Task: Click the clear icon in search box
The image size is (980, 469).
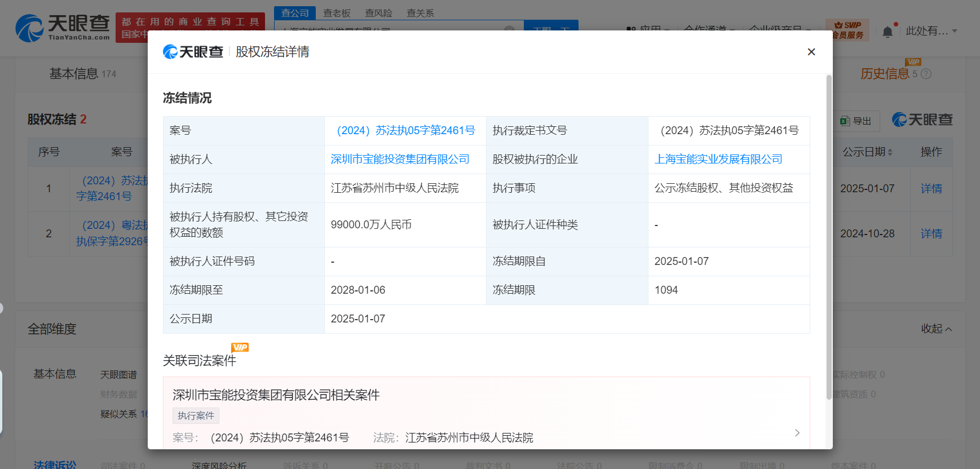Action: (x=509, y=29)
